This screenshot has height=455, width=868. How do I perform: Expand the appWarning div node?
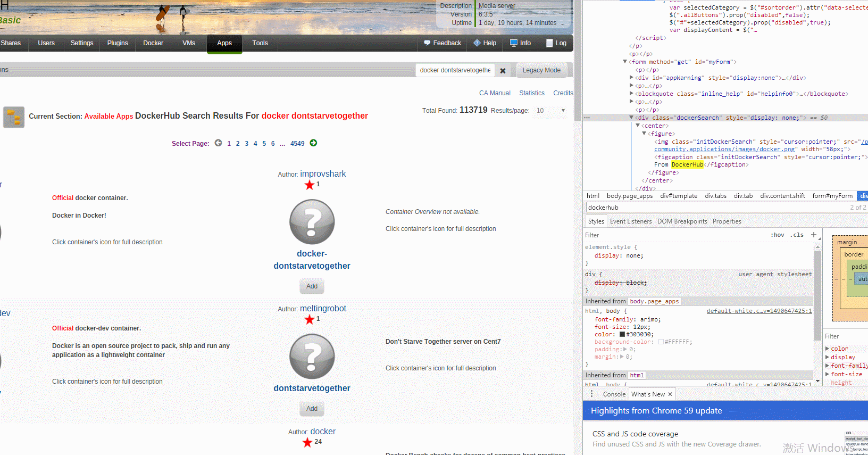click(x=631, y=78)
